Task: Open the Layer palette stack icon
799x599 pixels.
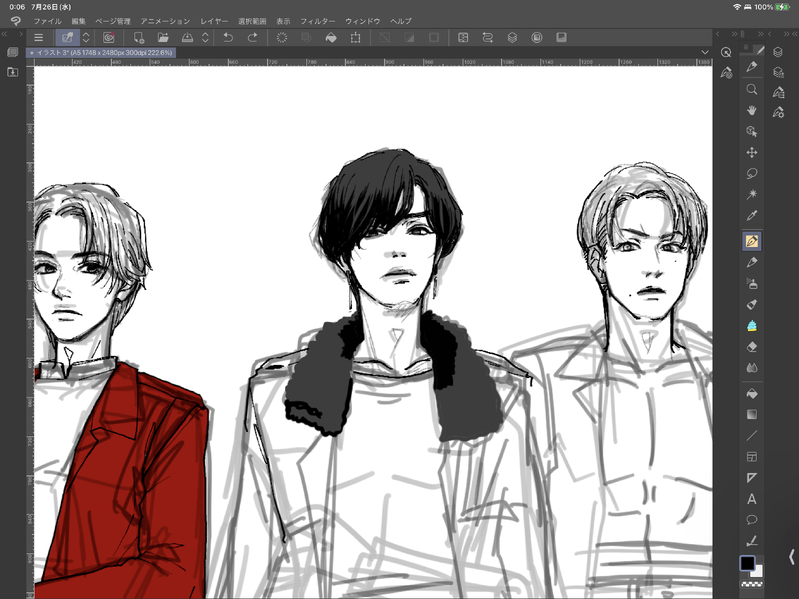Action: tap(778, 52)
